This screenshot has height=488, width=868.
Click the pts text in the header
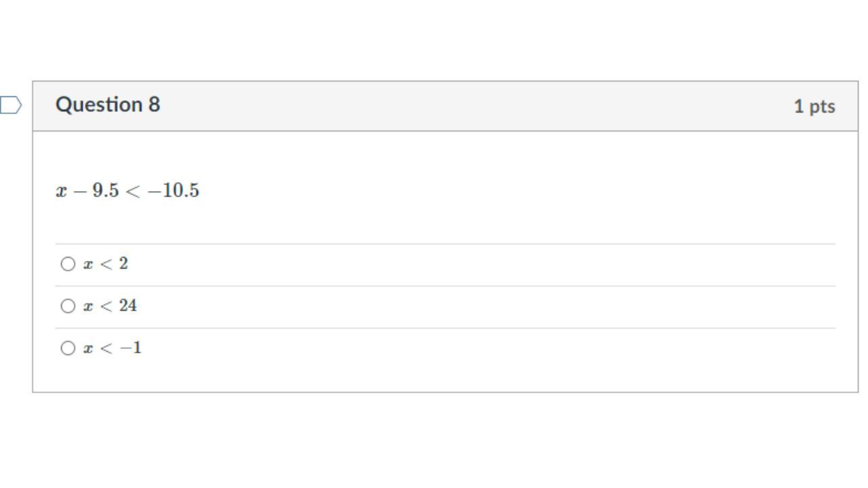click(x=821, y=107)
